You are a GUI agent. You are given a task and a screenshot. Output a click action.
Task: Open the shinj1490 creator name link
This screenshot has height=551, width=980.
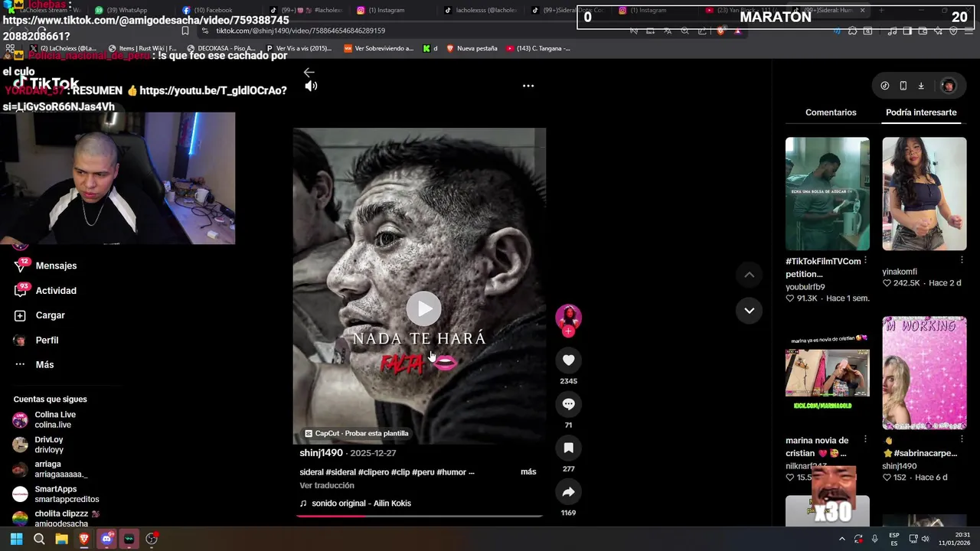coord(321,453)
